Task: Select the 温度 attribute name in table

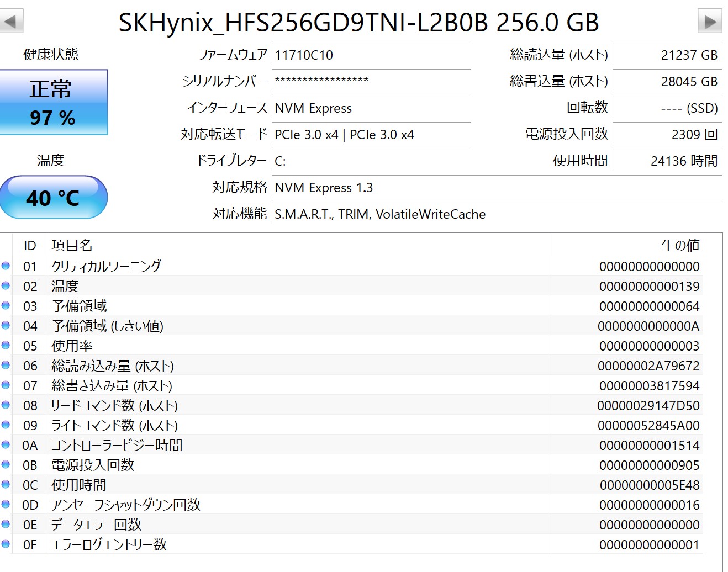Action: pyautogui.click(x=65, y=286)
